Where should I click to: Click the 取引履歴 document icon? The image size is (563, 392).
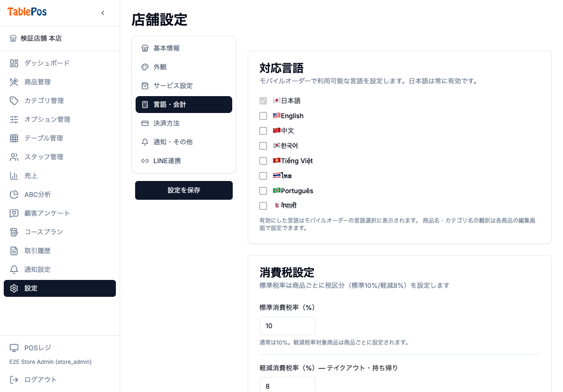pyautogui.click(x=14, y=251)
